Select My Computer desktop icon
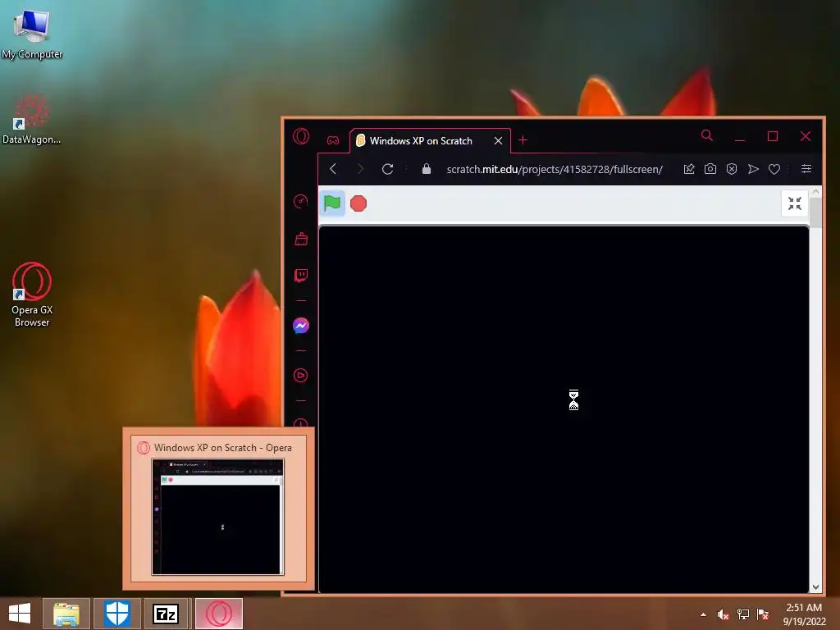Screen dimensions: 840x630 32,34
